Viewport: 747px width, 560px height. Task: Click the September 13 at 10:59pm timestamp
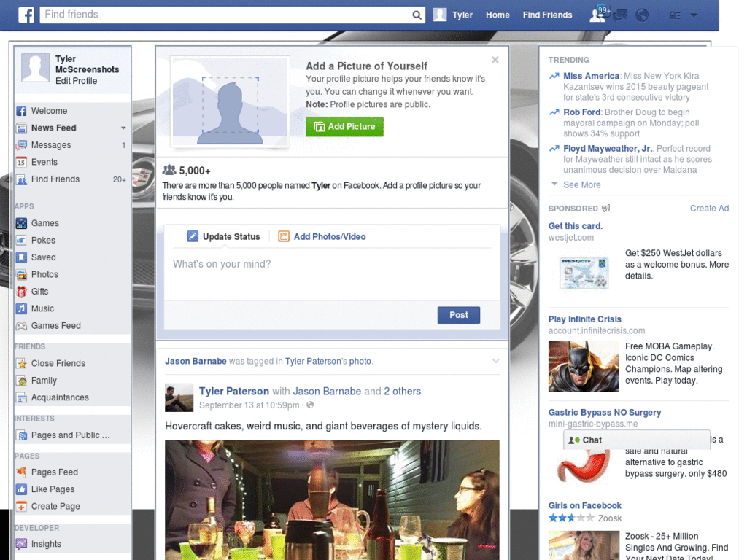coord(249,405)
